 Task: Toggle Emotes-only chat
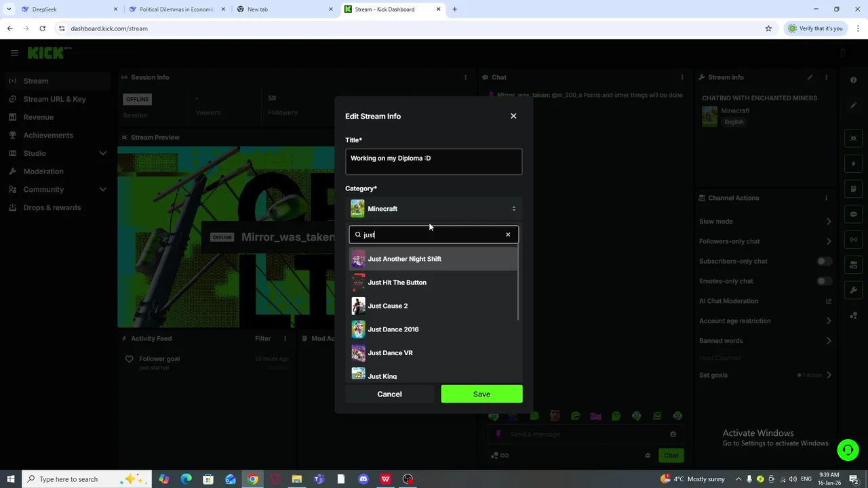[824, 281]
